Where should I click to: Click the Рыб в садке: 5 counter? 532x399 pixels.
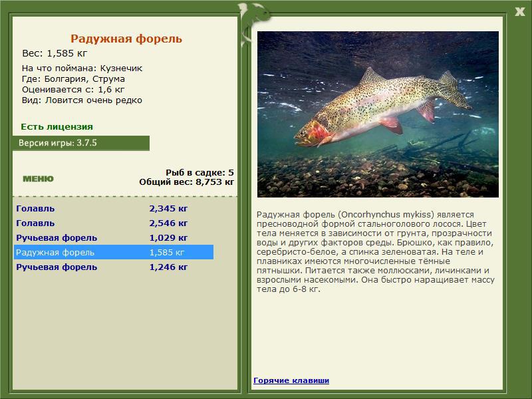(x=200, y=172)
